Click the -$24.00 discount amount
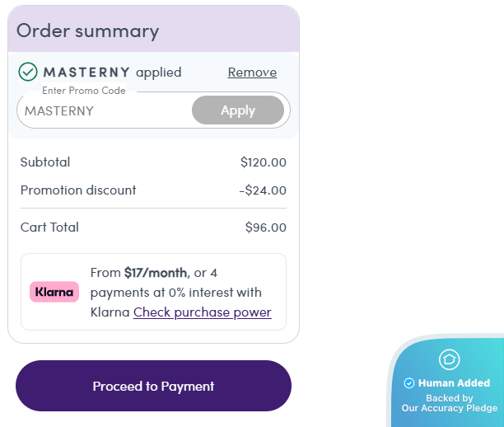Viewport: 504px width, 427px height. point(263,190)
